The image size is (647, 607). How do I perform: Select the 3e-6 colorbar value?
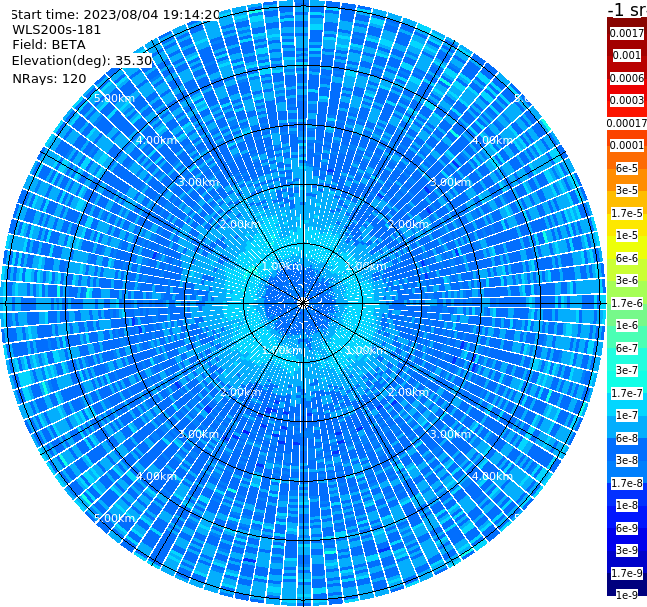pos(627,280)
